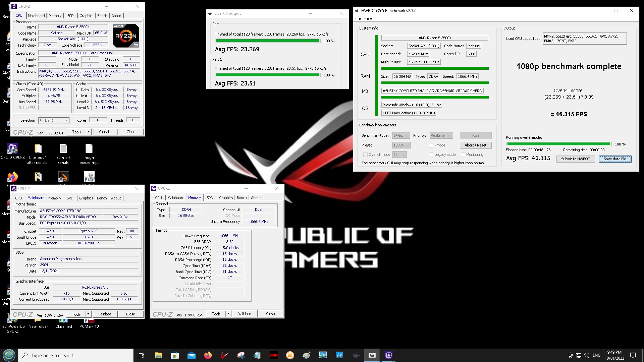Click the Ryzen 5 logo in CPU-Z
The width and height of the screenshot is (644, 362).
126,36
